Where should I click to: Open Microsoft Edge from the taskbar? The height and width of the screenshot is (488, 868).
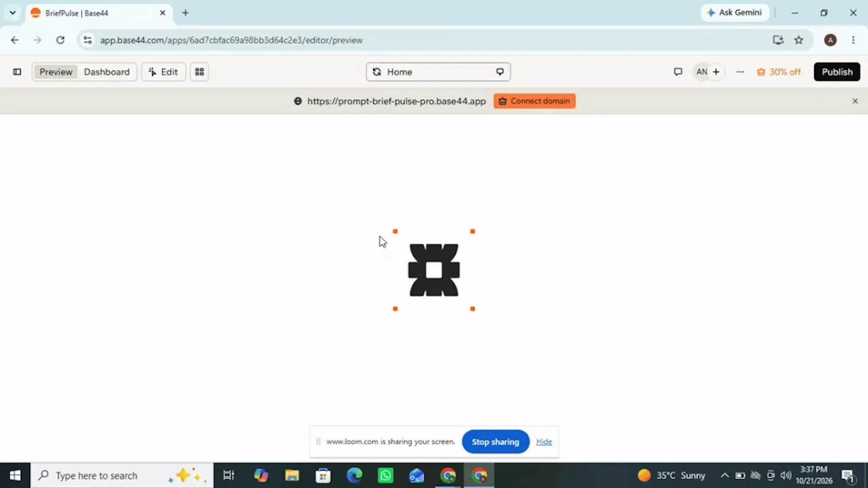click(x=354, y=476)
